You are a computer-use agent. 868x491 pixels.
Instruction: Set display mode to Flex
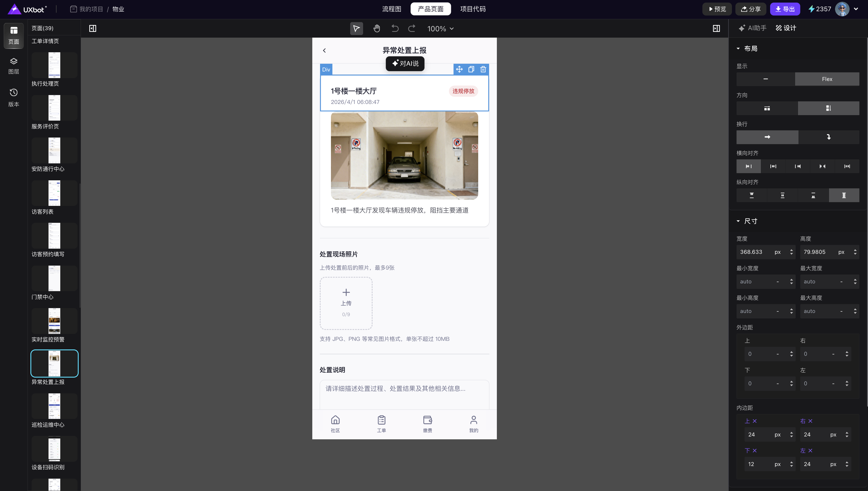tap(827, 79)
